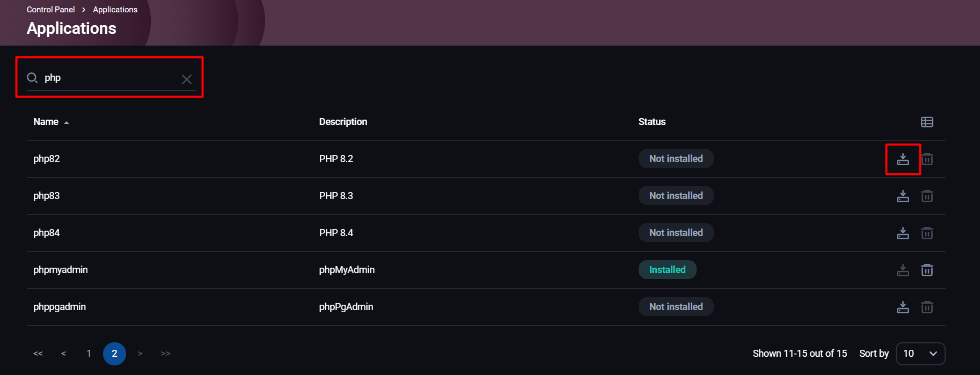Click the PHP 8.3 description

tap(336, 196)
